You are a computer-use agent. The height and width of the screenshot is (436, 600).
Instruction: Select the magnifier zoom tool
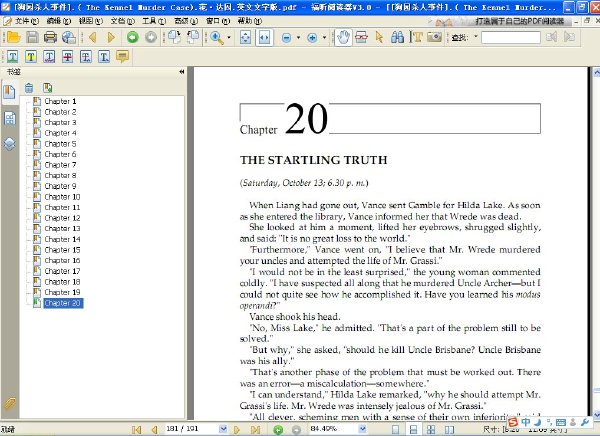(217, 38)
